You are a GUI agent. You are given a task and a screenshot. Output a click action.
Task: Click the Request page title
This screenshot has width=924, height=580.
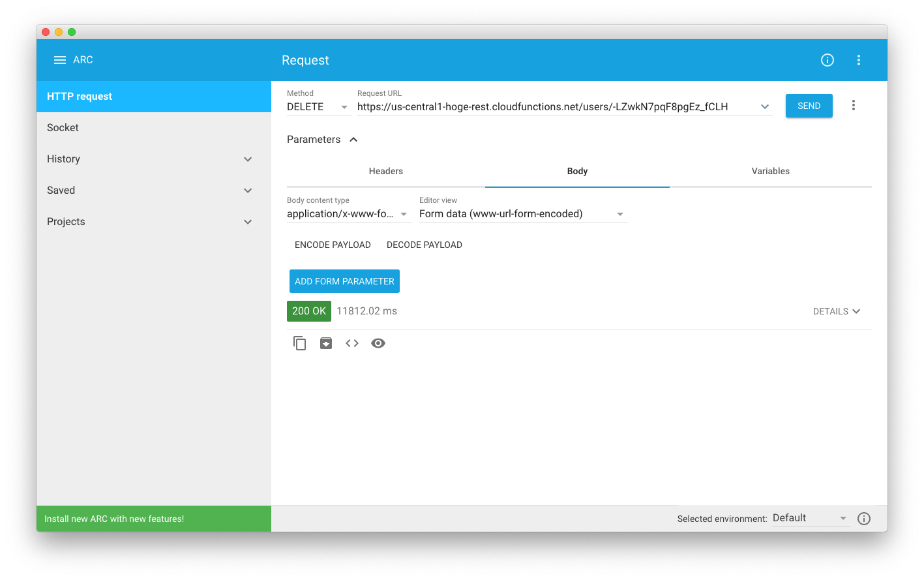point(305,60)
